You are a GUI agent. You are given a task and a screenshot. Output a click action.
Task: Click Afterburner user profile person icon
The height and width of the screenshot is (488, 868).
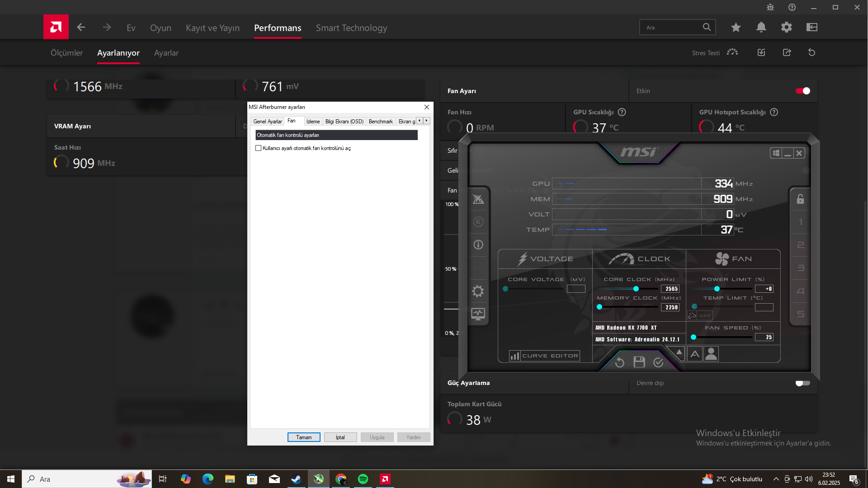tap(711, 354)
